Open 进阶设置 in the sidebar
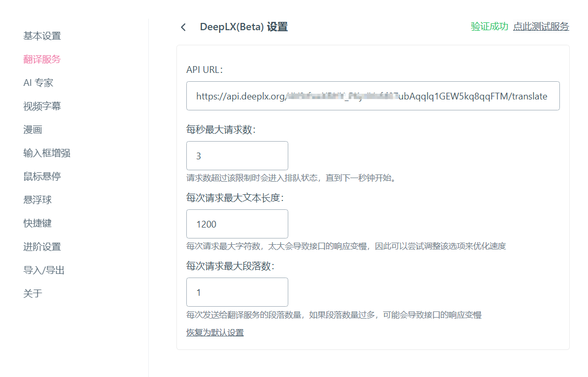The width and height of the screenshot is (588, 377). point(42,246)
